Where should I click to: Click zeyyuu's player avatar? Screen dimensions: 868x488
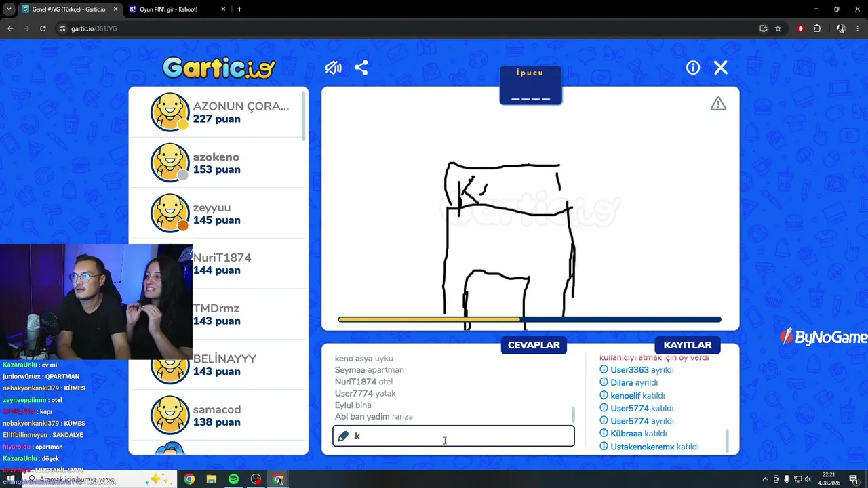coord(170,213)
